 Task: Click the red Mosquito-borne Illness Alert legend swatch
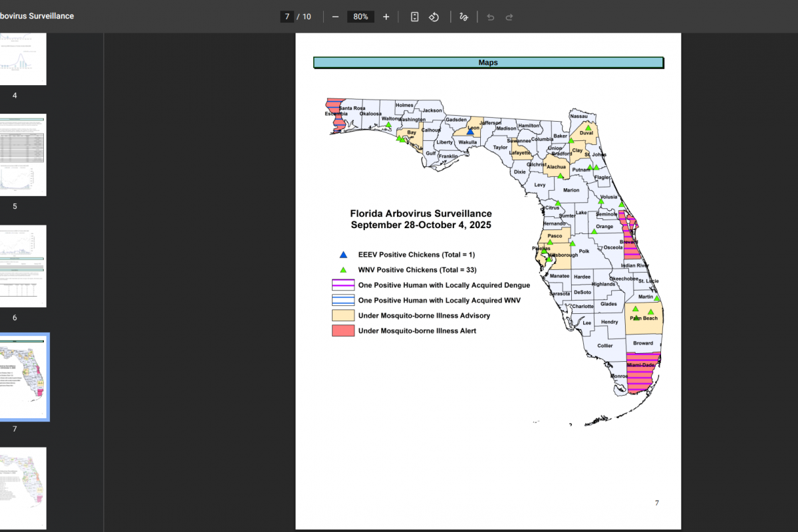[343, 331]
